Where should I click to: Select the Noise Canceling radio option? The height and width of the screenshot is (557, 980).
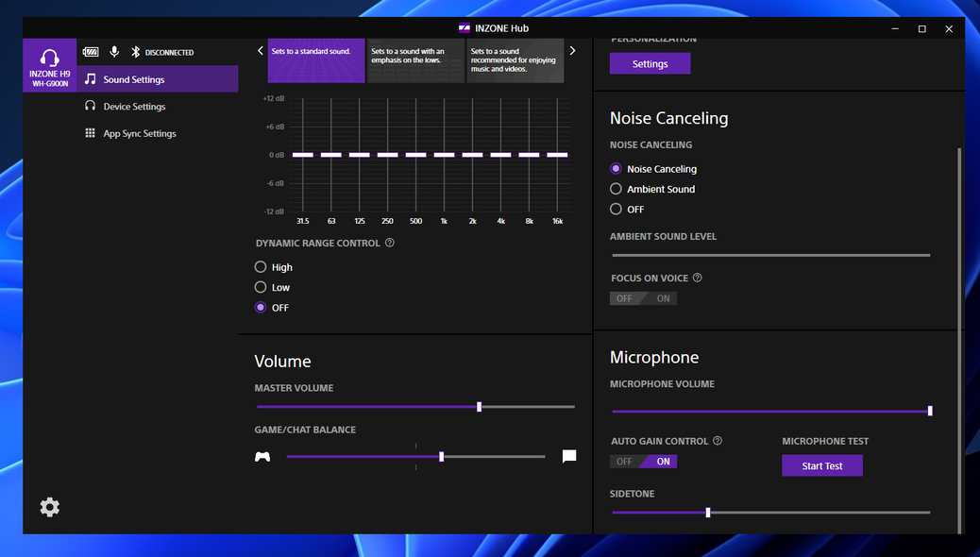pos(616,169)
